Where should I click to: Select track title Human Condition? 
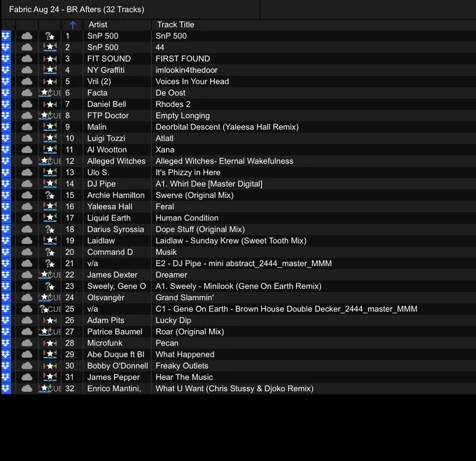click(x=187, y=218)
